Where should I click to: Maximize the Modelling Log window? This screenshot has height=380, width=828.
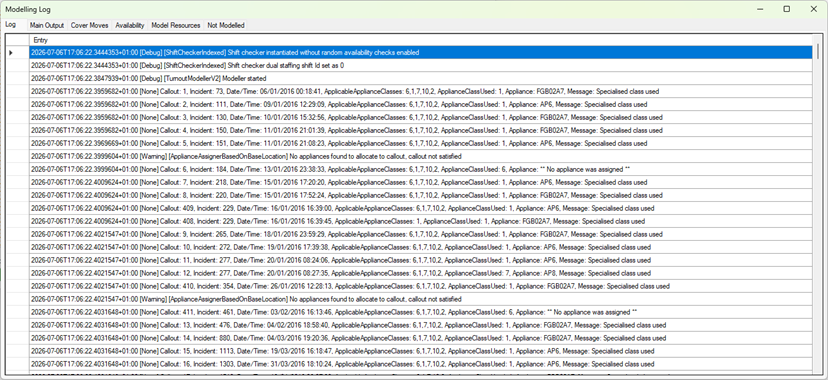[787, 9]
